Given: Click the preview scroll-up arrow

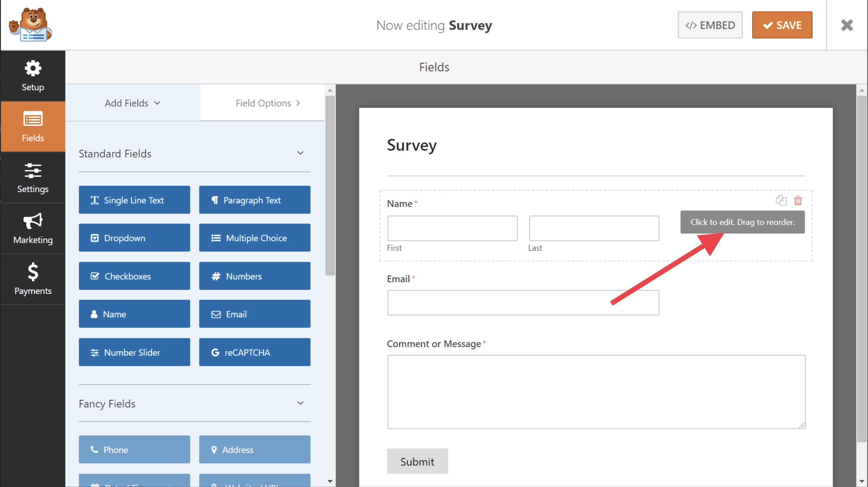Looking at the screenshot, I should point(862,90).
